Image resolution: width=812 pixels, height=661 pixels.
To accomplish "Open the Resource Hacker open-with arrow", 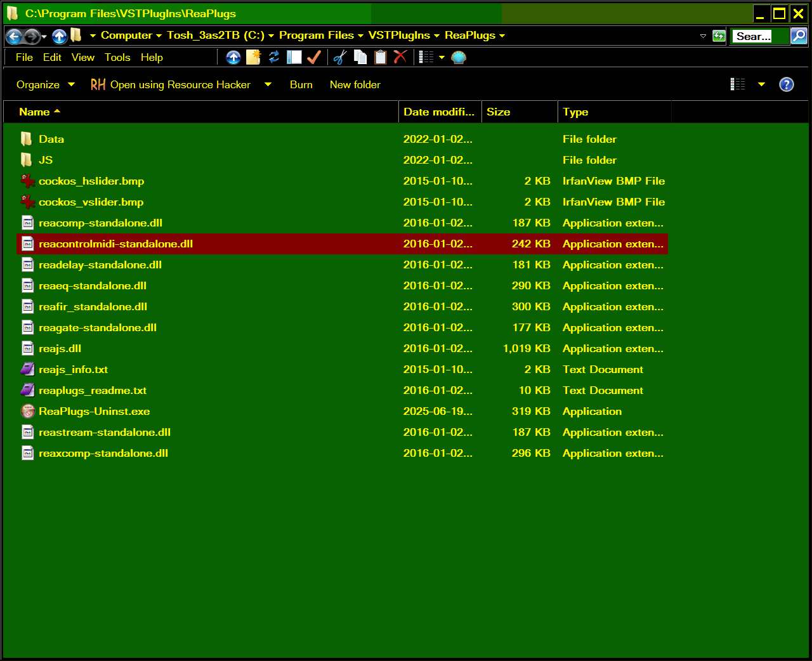I will (268, 84).
